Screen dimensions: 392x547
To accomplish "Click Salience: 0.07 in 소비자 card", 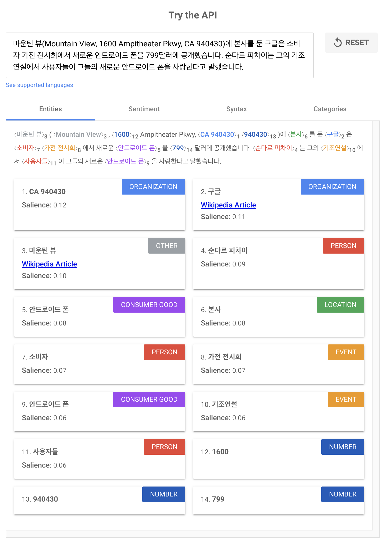I will [x=44, y=371].
